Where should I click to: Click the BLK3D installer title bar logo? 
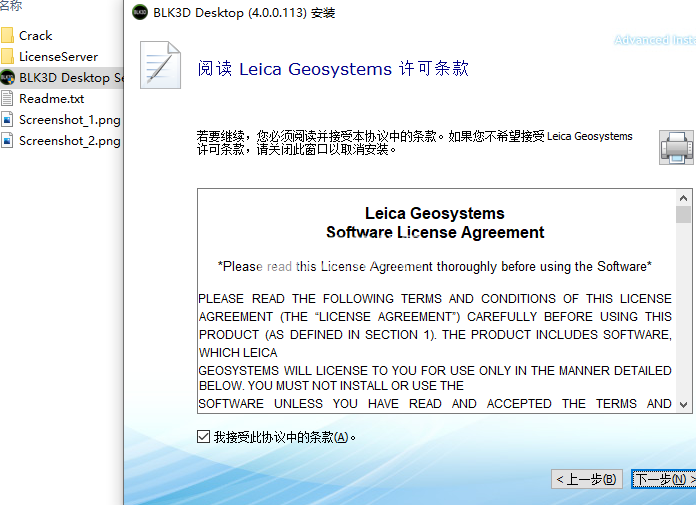[x=140, y=12]
